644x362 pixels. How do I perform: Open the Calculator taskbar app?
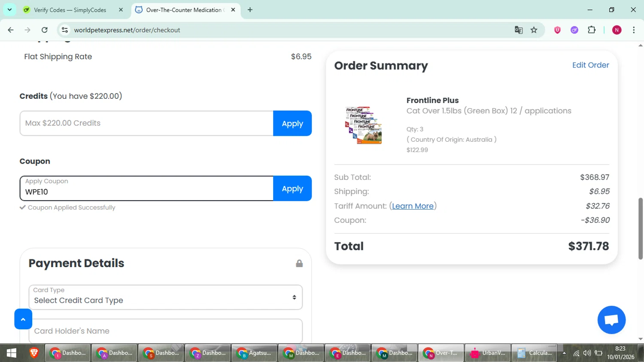(x=535, y=353)
